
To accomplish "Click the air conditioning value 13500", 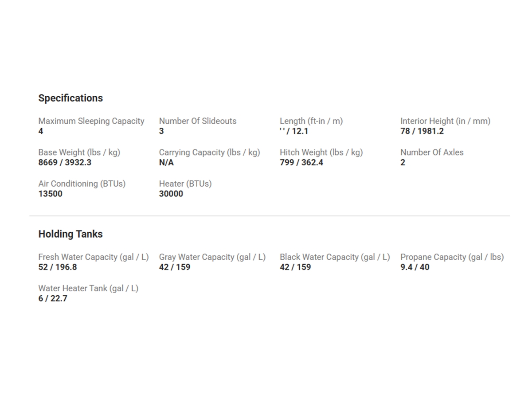I will (51, 194).
